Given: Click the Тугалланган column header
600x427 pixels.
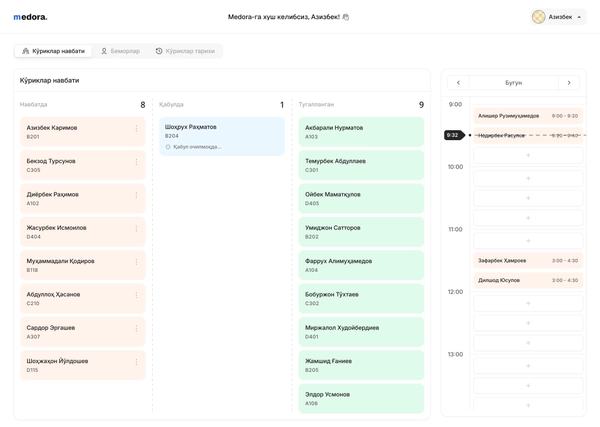Looking at the screenshot, I should click(x=316, y=104).
